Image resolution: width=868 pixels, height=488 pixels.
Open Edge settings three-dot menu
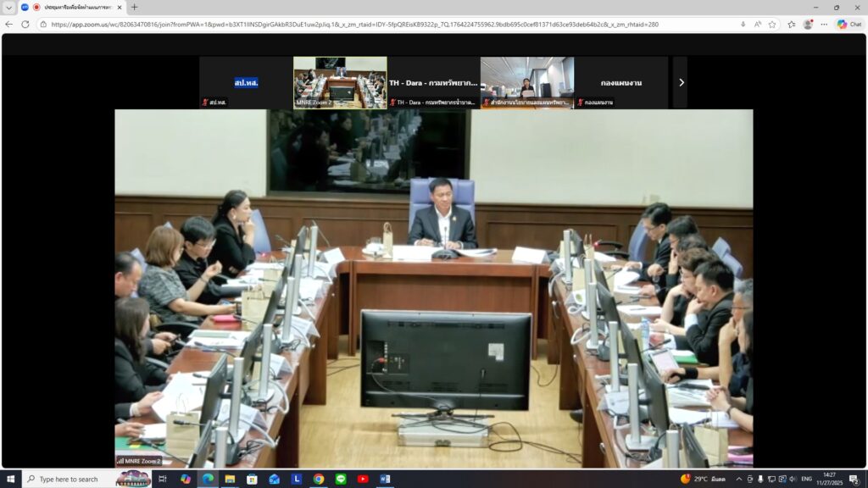point(824,25)
